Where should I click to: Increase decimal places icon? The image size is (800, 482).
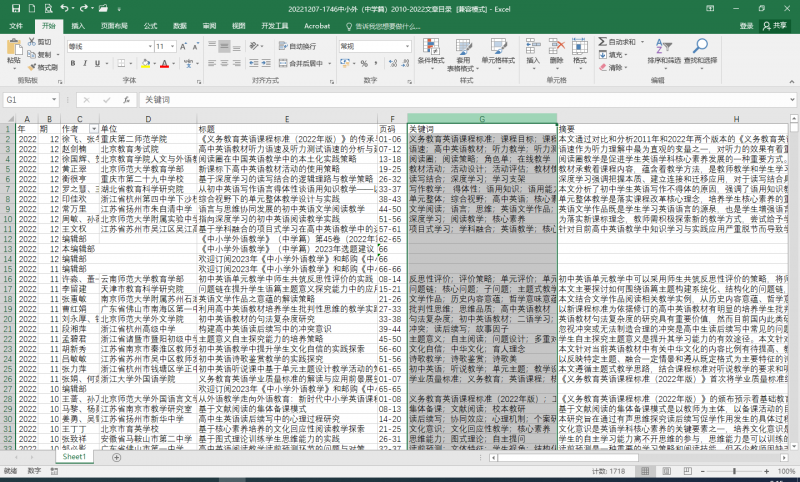(393, 63)
